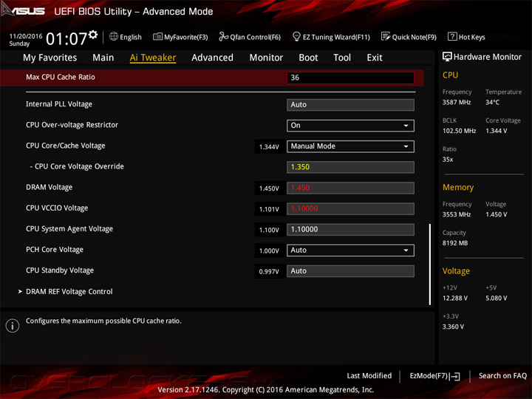Click Last Modified
Viewport: 532px width, 399px height.
coord(369,375)
